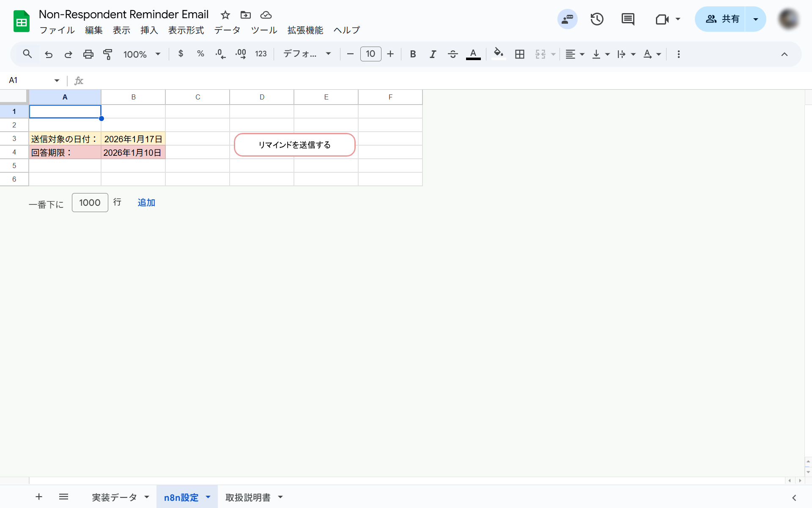
Task: Open the font family dropdown
Action: click(307, 54)
